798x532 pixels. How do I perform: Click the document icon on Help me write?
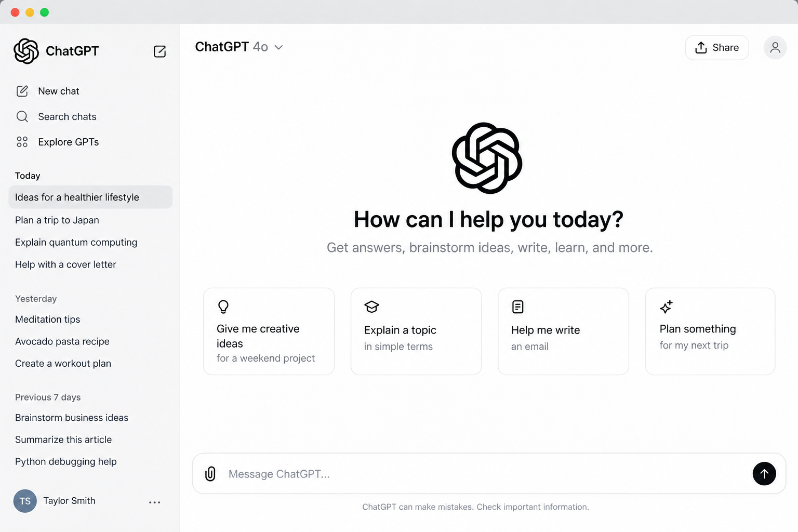(x=518, y=307)
